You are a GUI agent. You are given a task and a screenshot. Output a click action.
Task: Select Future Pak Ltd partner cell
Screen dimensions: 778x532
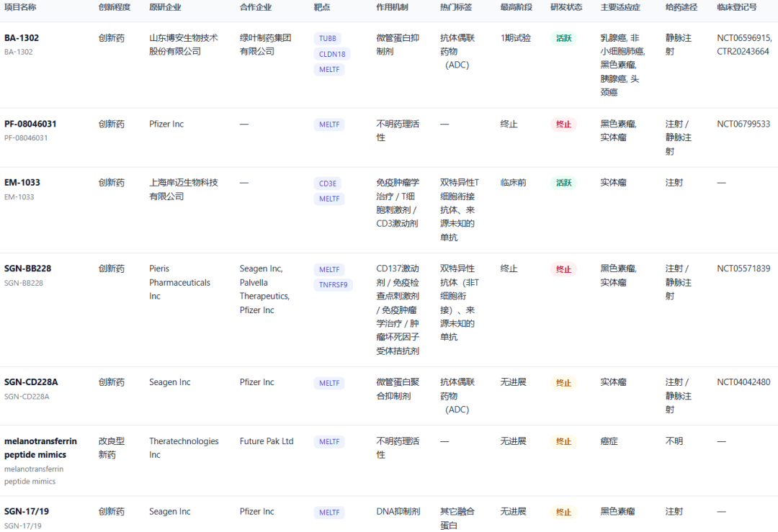[x=267, y=441]
